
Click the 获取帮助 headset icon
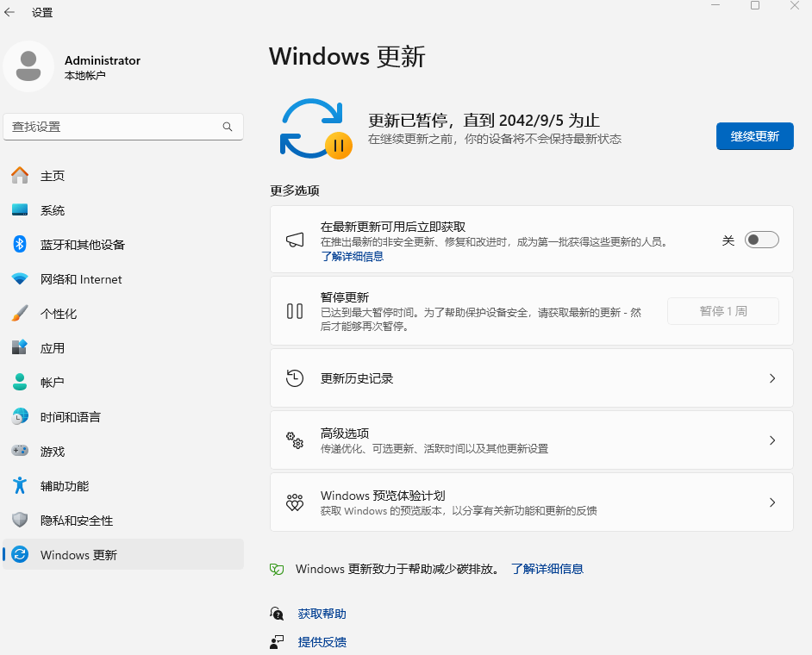click(x=277, y=614)
